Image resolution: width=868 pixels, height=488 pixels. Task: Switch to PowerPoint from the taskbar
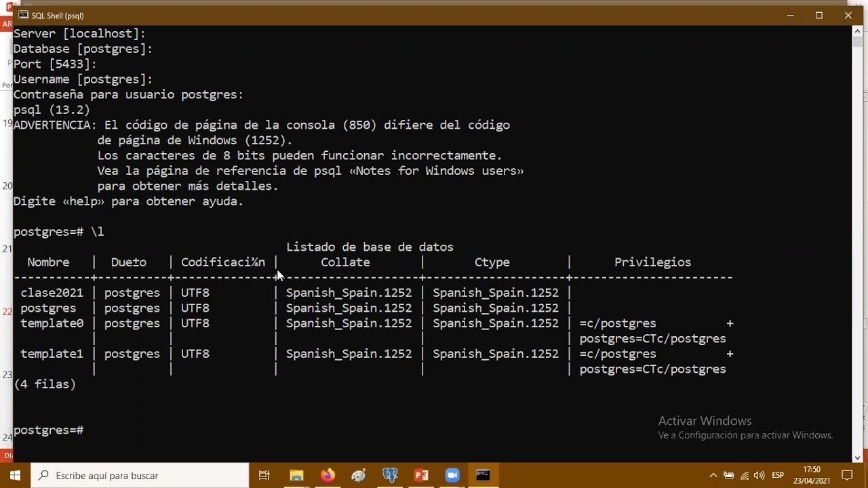click(x=421, y=476)
